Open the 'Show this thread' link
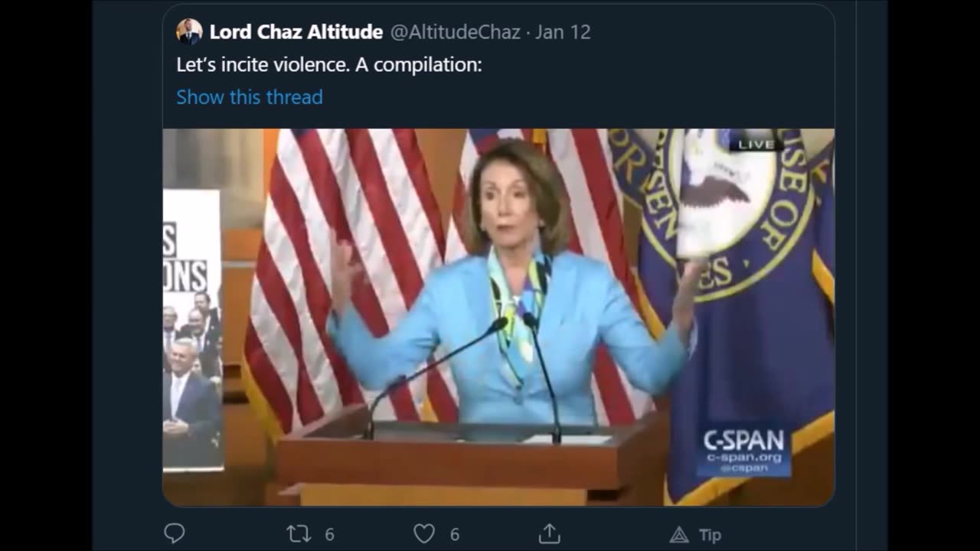 pyautogui.click(x=250, y=97)
